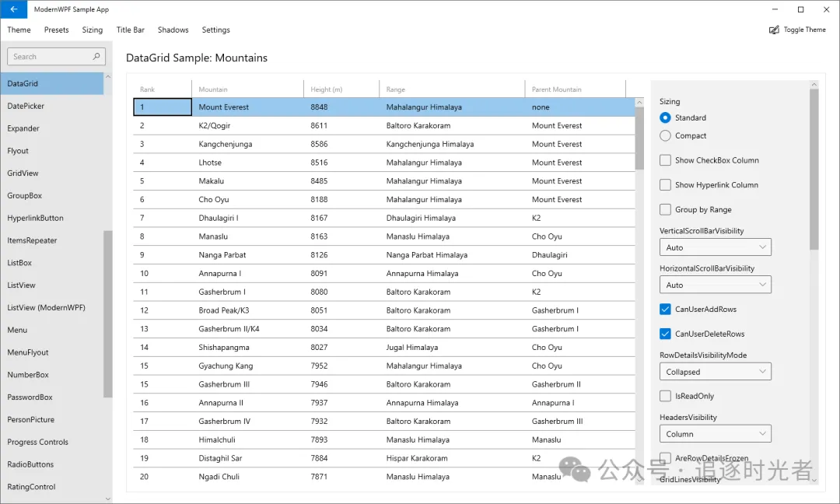Open the RatingControl sample page
840x504 pixels.
point(33,487)
